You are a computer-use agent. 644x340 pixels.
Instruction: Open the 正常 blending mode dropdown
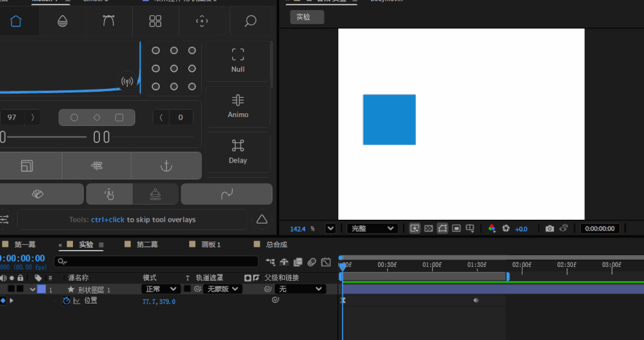click(x=161, y=289)
